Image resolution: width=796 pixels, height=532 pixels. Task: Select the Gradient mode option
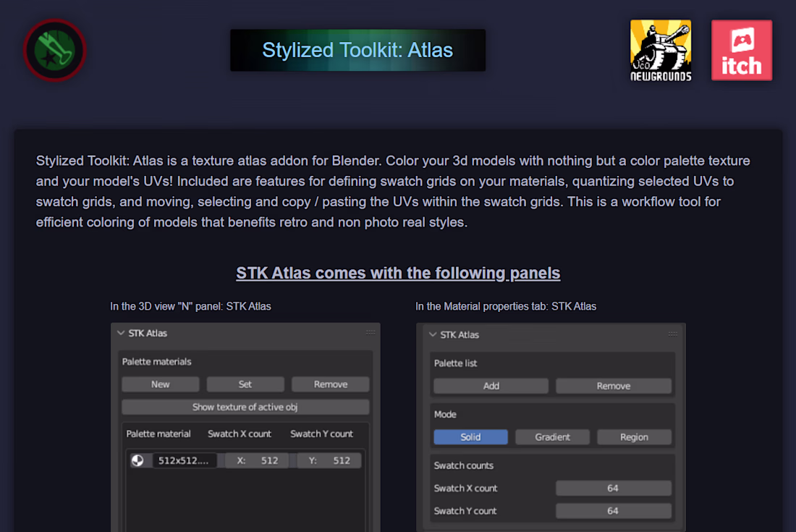552,437
